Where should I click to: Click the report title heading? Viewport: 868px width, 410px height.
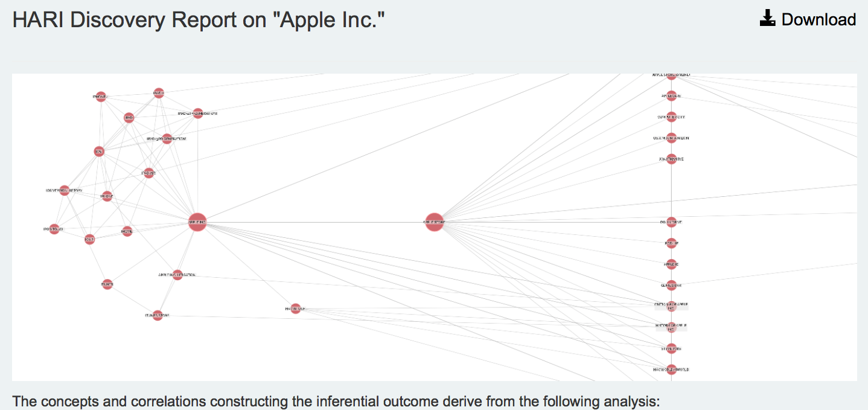pyautogui.click(x=199, y=20)
